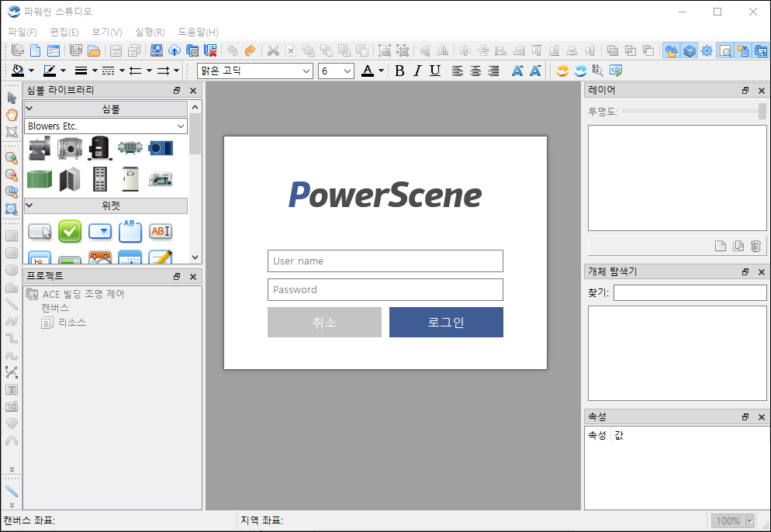771x532 pixels.
Task: Click the ship wheel icon
Action: [x=707, y=50]
